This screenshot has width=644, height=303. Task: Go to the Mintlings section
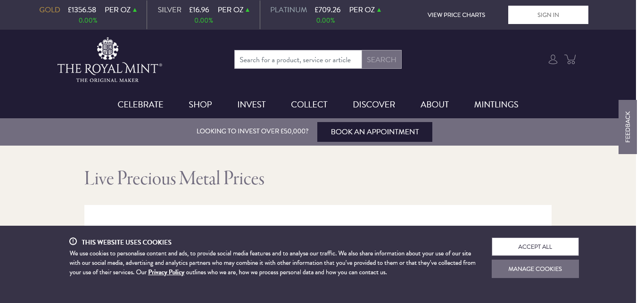tap(496, 105)
